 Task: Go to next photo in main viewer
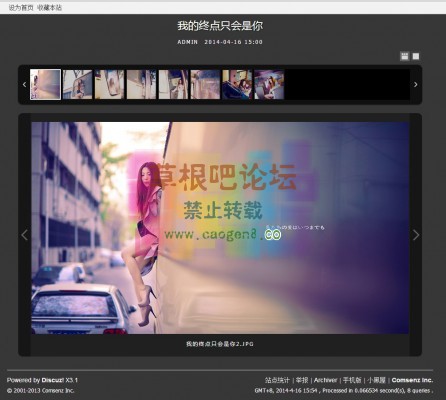click(x=416, y=235)
